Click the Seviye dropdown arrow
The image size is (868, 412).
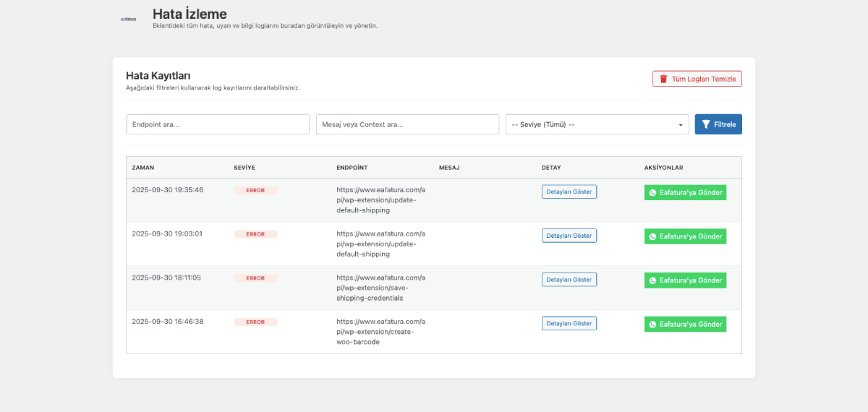(x=681, y=125)
